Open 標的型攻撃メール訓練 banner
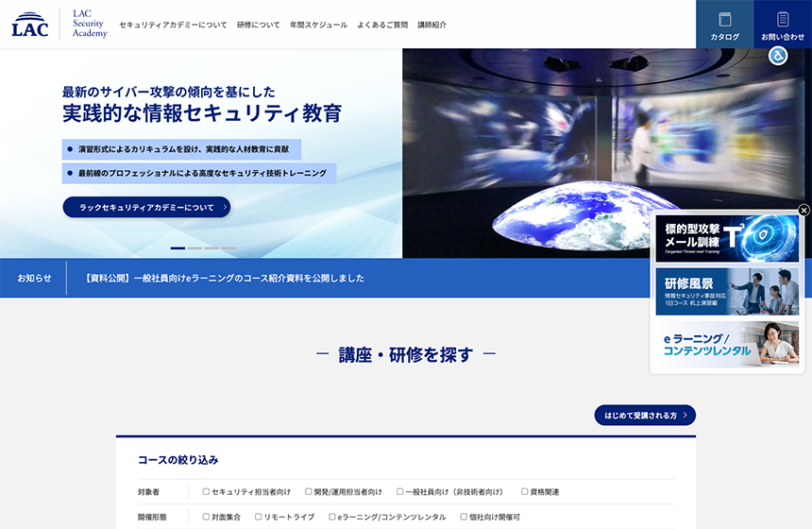812x529 pixels. tap(727, 238)
